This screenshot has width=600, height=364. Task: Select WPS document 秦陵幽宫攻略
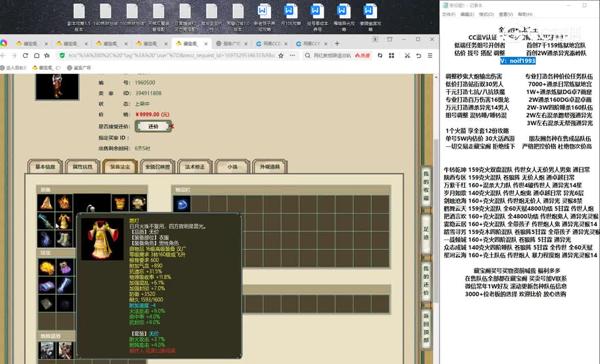[x=370, y=17]
